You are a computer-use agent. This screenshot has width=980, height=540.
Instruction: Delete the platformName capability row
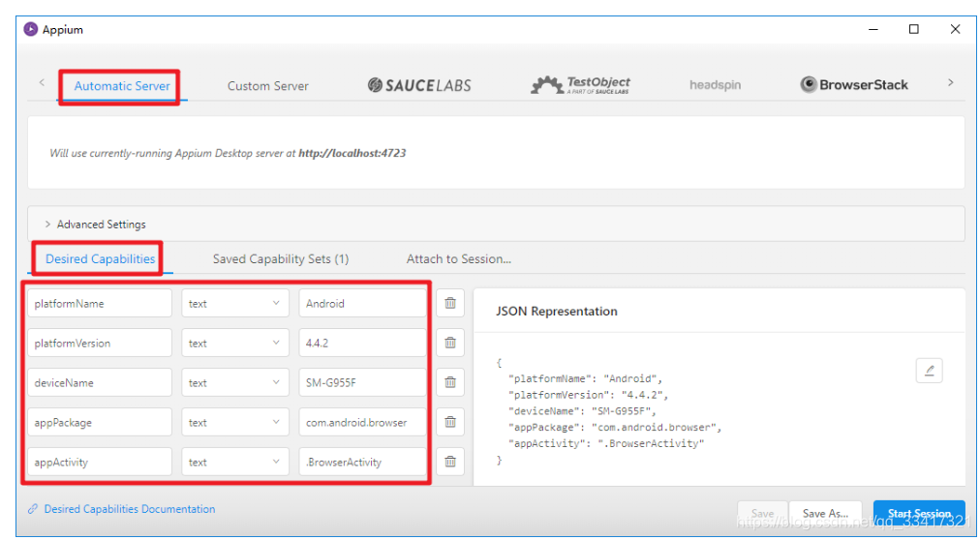point(450,304)
